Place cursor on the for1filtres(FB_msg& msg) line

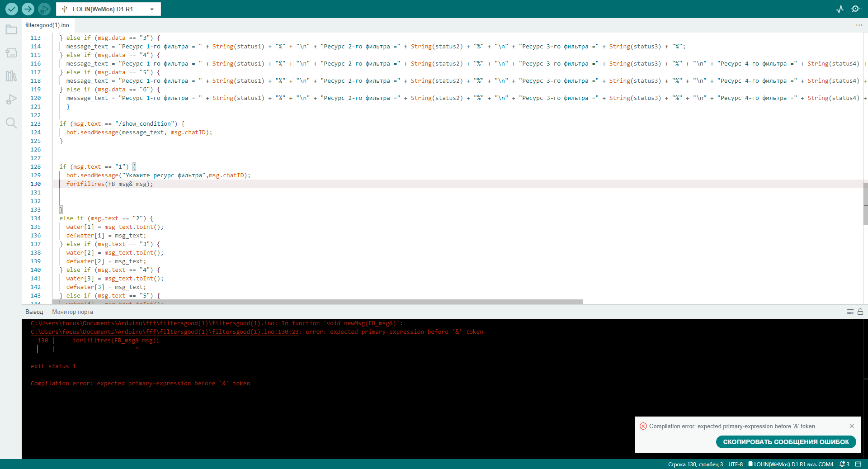point(110,184)
